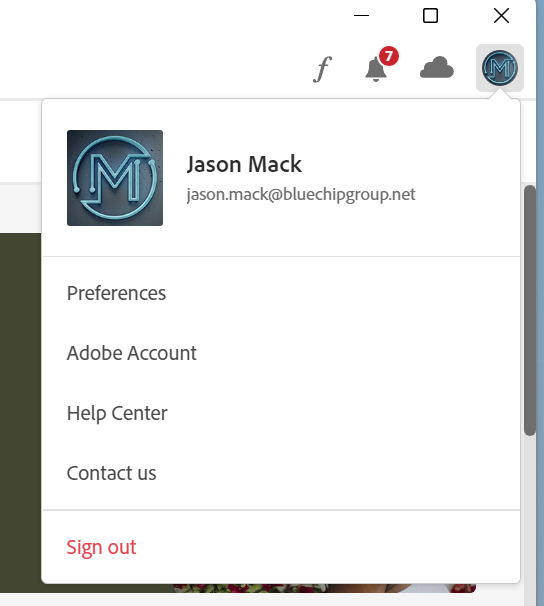Open Preferences from account menu
The width and height of the screenshot is (544, 606).
tap(116, 293)
